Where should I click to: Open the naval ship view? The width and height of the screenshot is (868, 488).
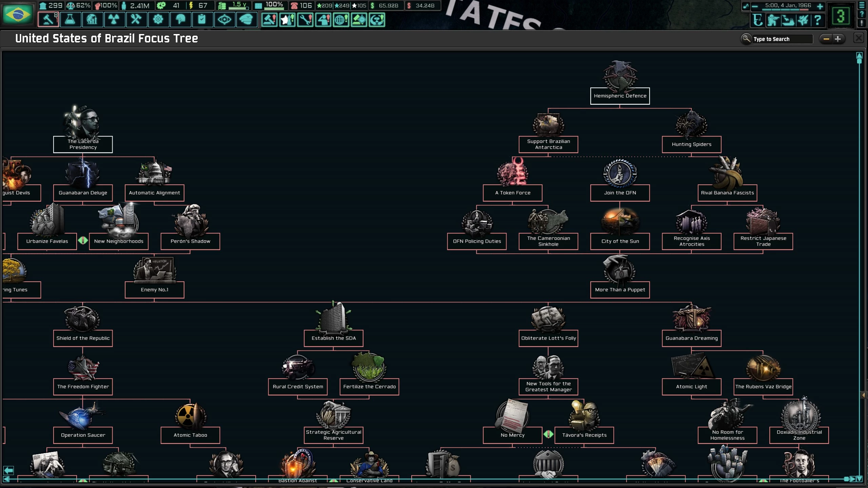[x=788, y=20]
